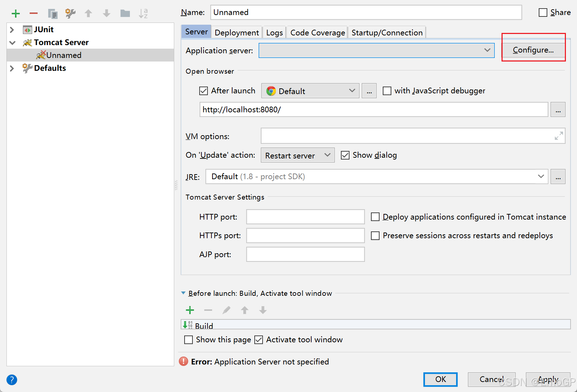Click AJP port input field
The width and height of the screenshot is (577, 392).
[305, 254]
